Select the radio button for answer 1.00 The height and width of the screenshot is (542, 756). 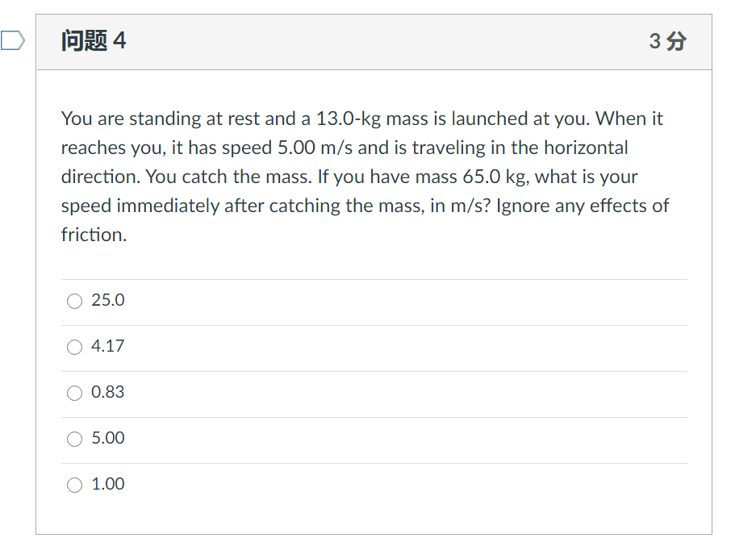point(74,484)
